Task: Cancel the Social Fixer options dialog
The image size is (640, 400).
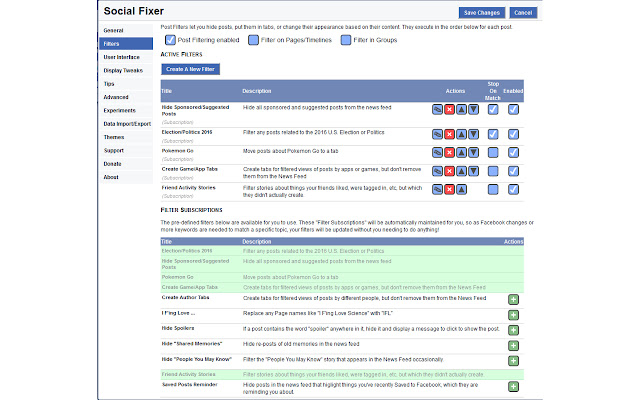Action: pyautogui.click(x=522, y=12)
